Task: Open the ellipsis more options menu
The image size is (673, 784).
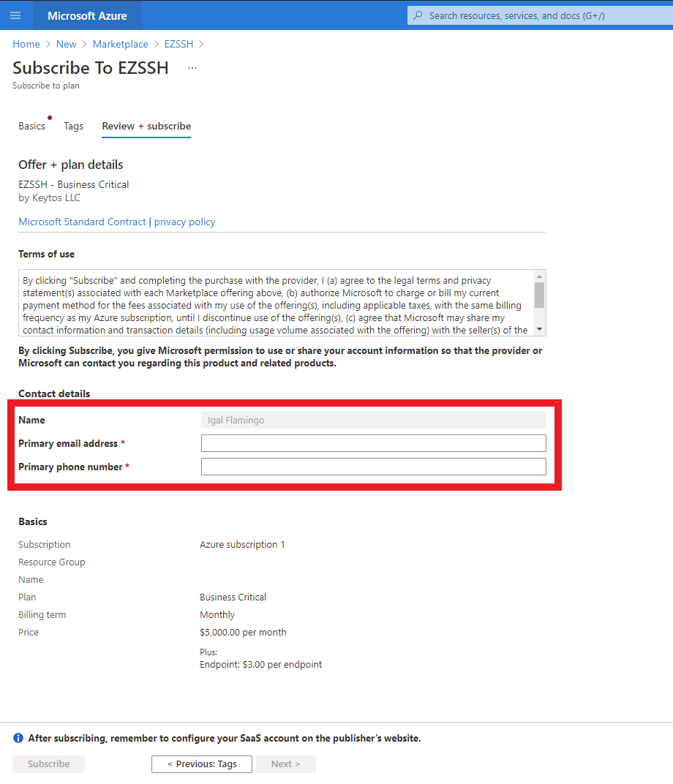Action: [192, 68]
